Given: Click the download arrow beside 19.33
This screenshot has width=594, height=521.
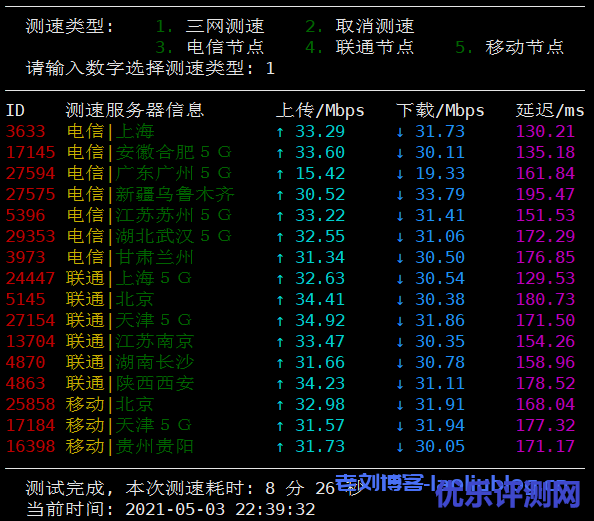Looking at the screenshot, I should 400,174.
